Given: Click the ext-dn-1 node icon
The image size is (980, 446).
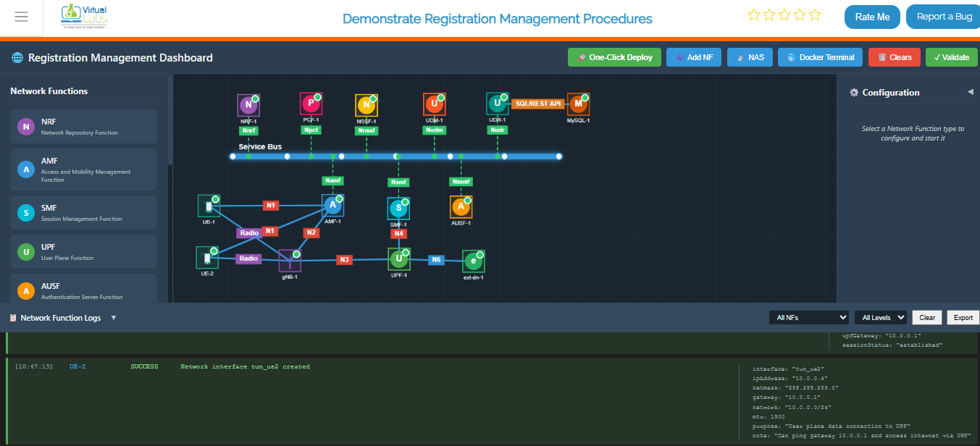Looking at the screenshot, I should click(x=473, y=261).
